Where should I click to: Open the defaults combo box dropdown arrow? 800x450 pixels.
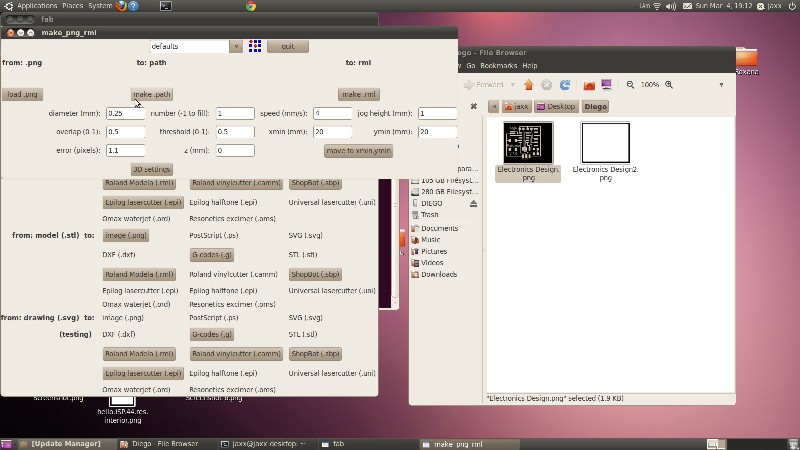(x=236, y=46)
